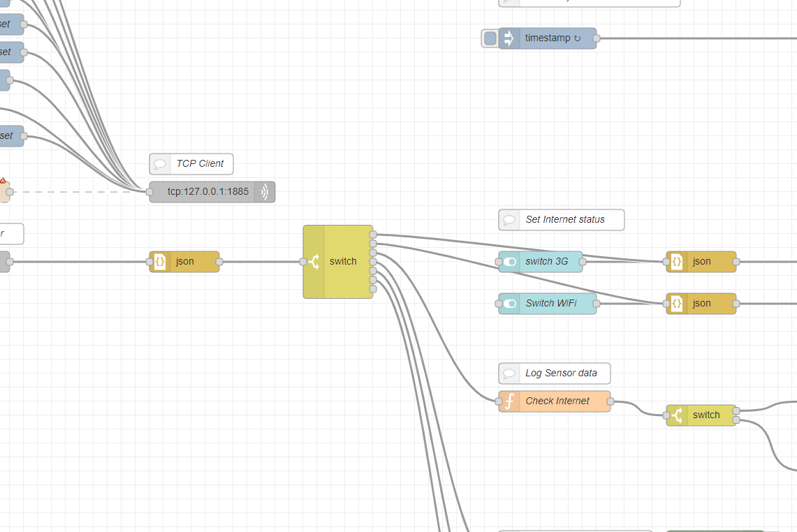
Task: Click the speech bubble icon on the Set Internet status comment
Action: 510,219
